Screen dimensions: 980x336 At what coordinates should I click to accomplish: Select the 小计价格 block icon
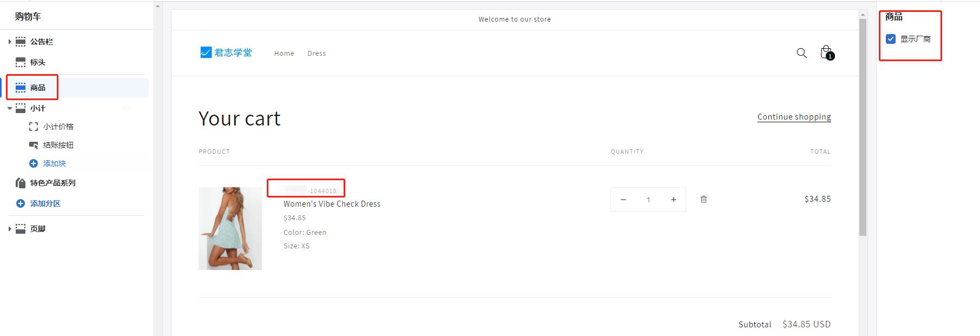[x=34, y=127]
